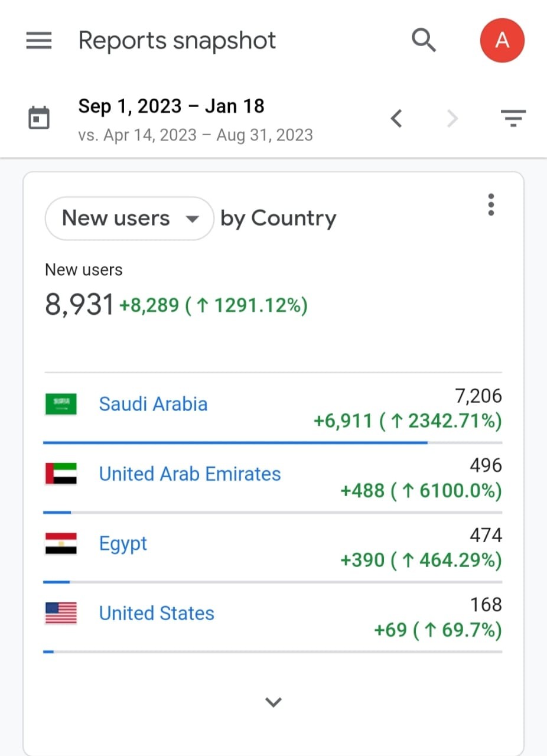Open the hamburger navigation menu
The height and width of the screenshot is (756, 547).
coord(39,41)
